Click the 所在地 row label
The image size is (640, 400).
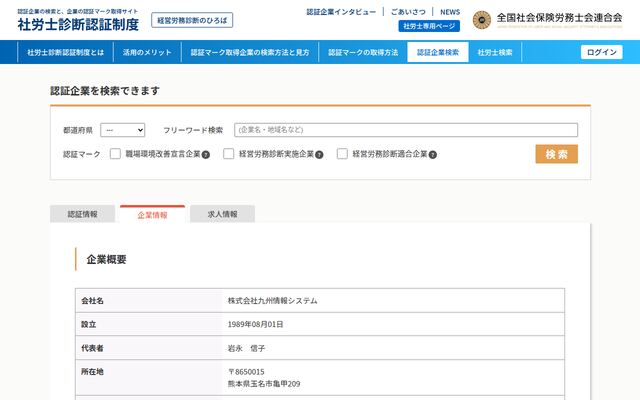(x=92, y=372)
